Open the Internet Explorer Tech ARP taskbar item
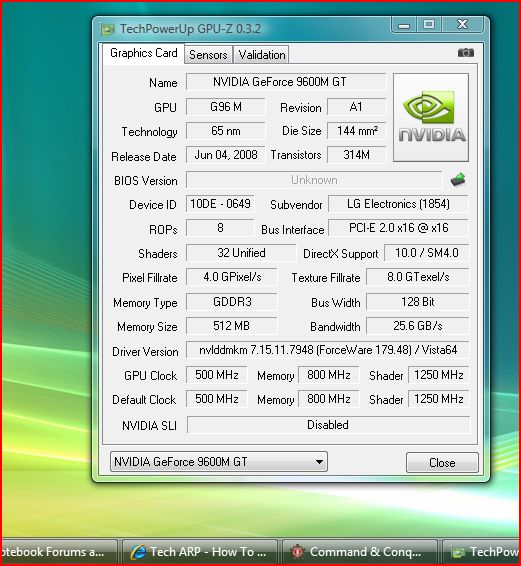This screenshot has width=521, height=566. (x=200, y=552)
